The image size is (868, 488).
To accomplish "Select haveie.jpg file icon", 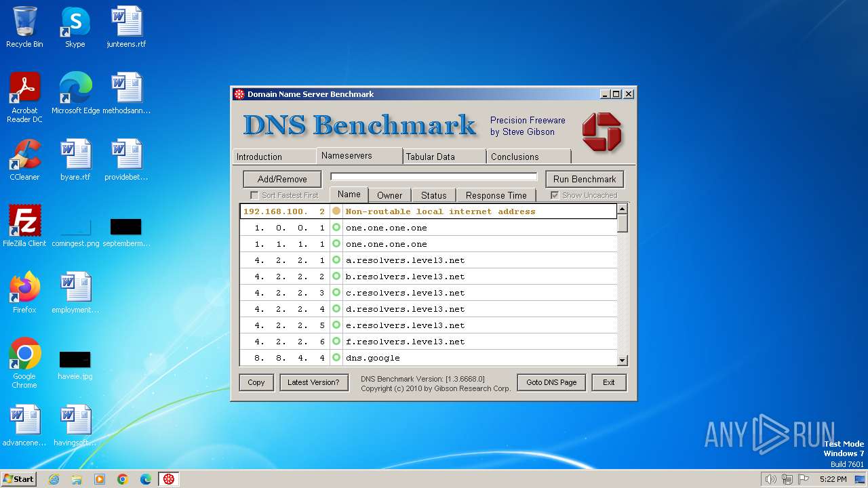I will (x=75, y=365).
